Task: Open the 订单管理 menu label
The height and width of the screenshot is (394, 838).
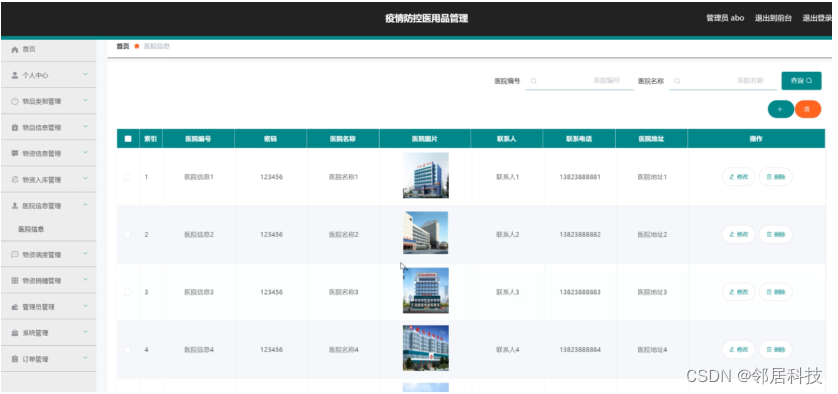Action: [x=35, y=359]
